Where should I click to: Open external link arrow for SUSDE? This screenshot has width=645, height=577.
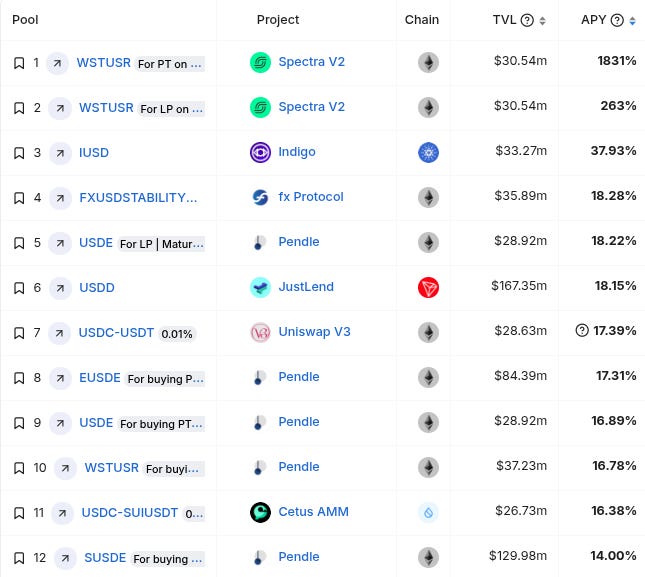(65, 558)
